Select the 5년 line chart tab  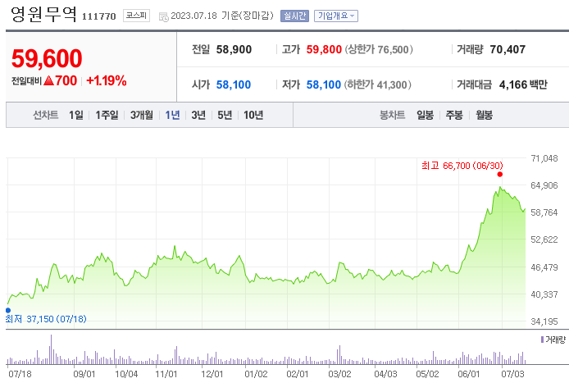225,115
